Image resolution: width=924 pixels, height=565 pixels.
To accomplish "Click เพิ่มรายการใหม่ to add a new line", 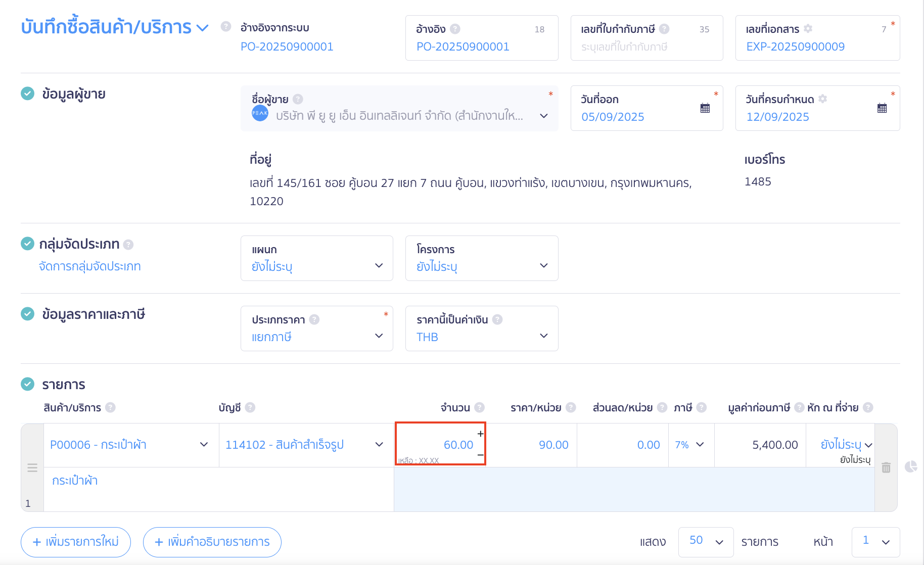I will pos(75,542).
